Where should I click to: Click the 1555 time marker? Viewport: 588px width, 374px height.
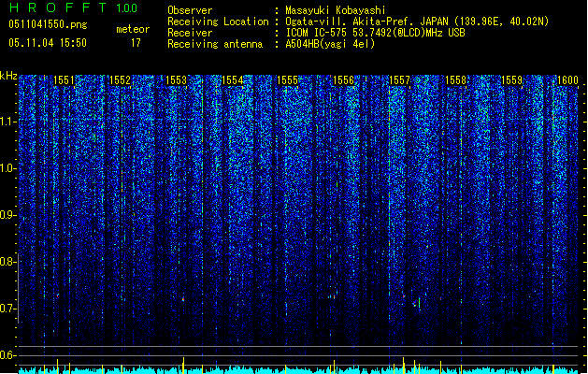(x=288, y=80)
